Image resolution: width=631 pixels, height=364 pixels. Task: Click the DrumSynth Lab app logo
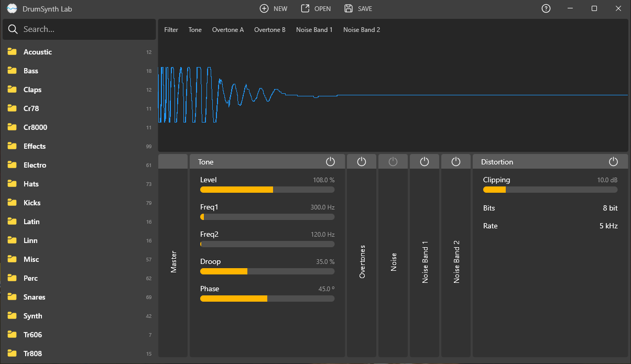click(12, 9)
